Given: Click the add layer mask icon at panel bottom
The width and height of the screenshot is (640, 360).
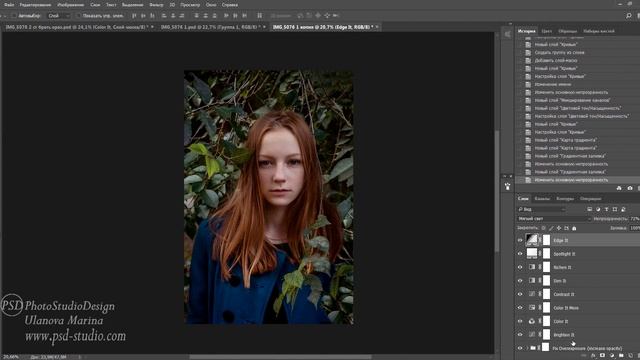Looking at the screenshot, I should coord(602,356).
